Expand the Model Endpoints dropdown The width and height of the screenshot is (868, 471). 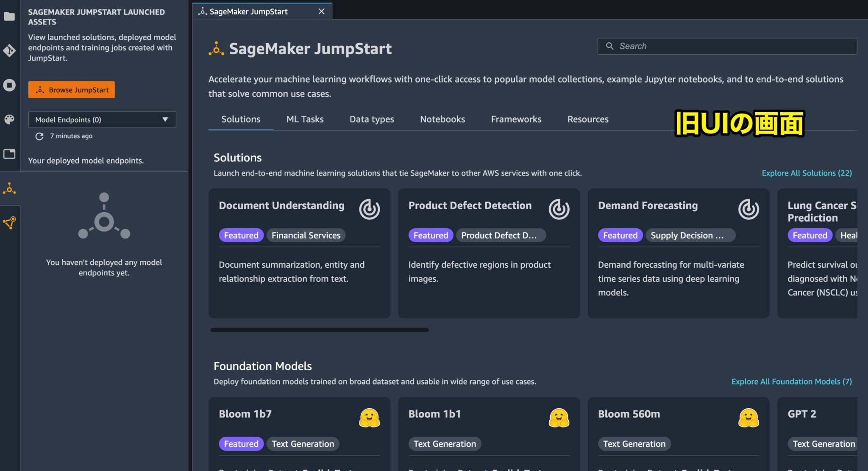(x=165, y=119)
